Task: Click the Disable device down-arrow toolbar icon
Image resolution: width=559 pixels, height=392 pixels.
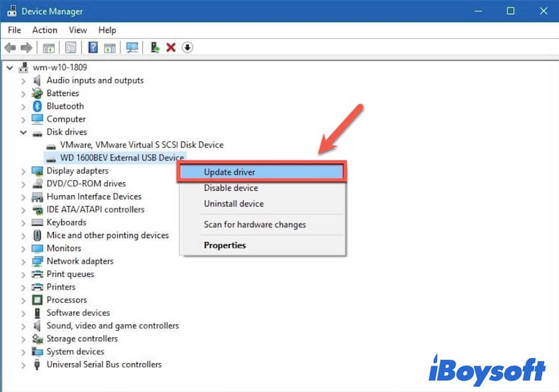Action: tap(187, 47)
